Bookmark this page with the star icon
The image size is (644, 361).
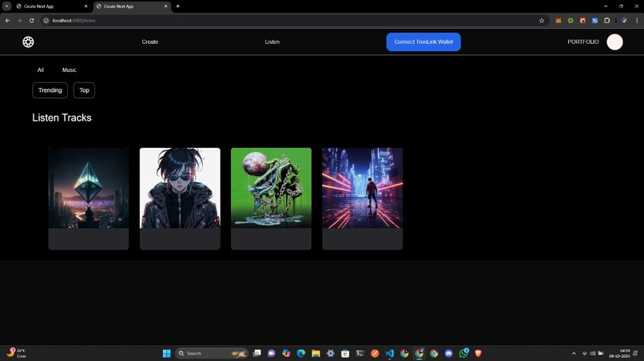(542, 21)
